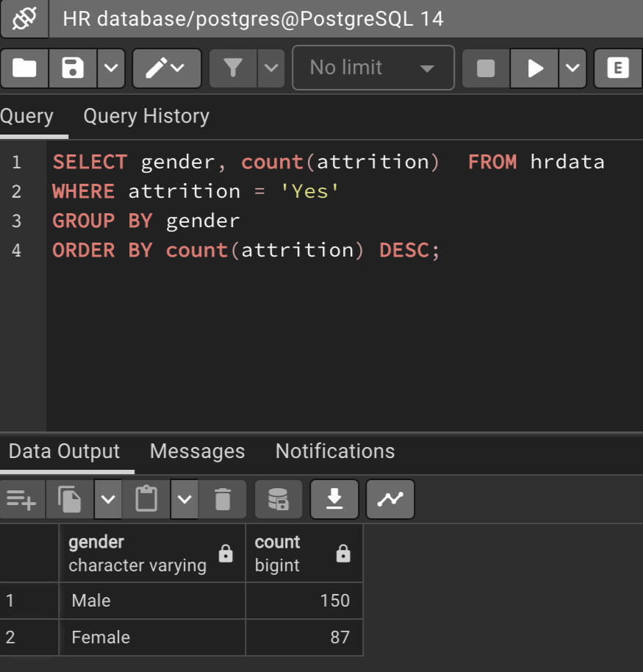Add a new row in Data Output
The height and width of the screenshot is (672, 643).
click(21, 500)
